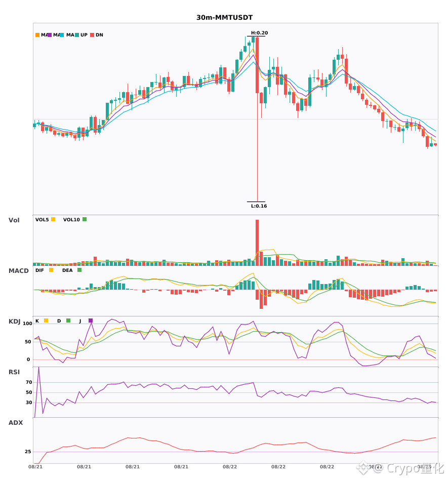The image size is (448, 481).
Task: Select the VOL5 legend text
Action: (x=42, y=220)
